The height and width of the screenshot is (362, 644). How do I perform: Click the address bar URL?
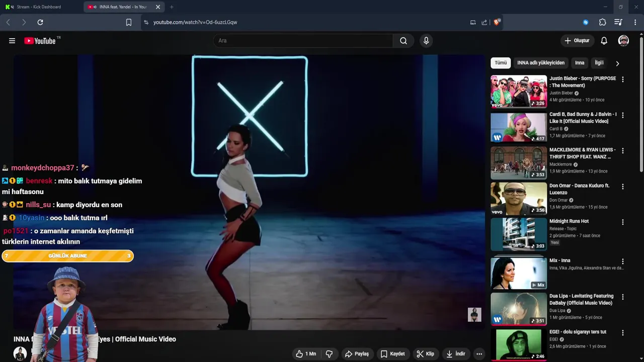coord(195,22)
